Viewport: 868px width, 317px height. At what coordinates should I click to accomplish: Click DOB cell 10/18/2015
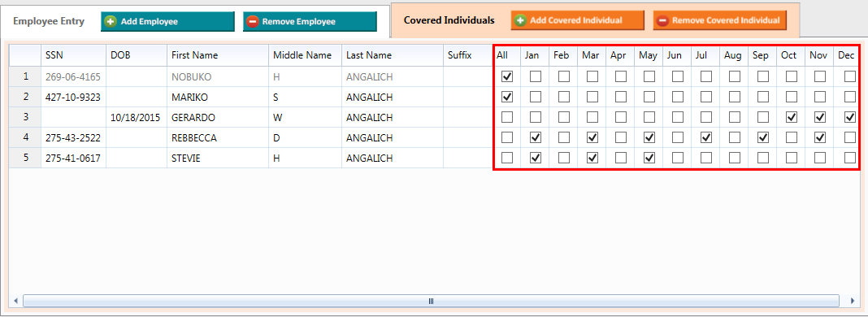(x=137, y=117)
